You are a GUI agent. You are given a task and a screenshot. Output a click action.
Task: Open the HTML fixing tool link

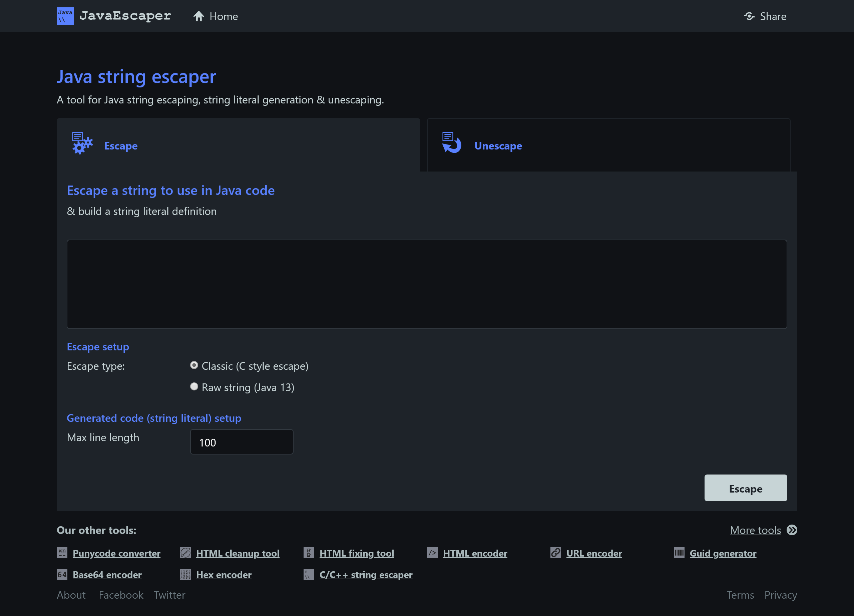pos(357,553)
